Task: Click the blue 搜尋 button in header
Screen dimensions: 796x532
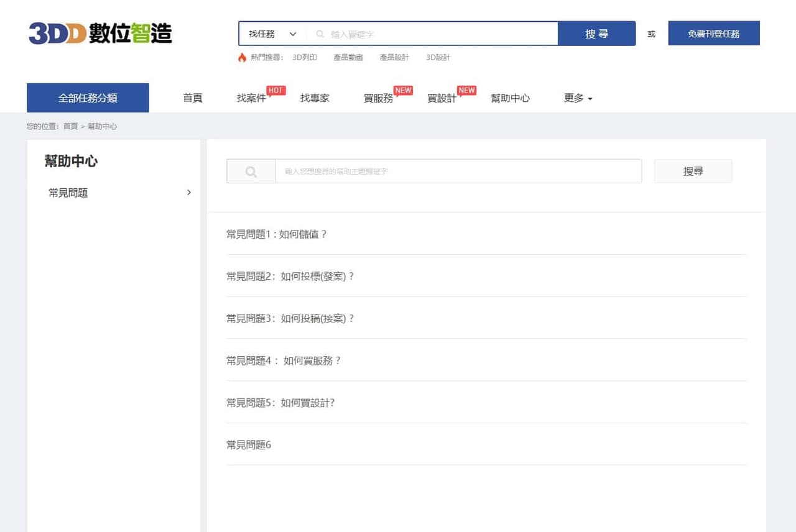Action: 596,34
